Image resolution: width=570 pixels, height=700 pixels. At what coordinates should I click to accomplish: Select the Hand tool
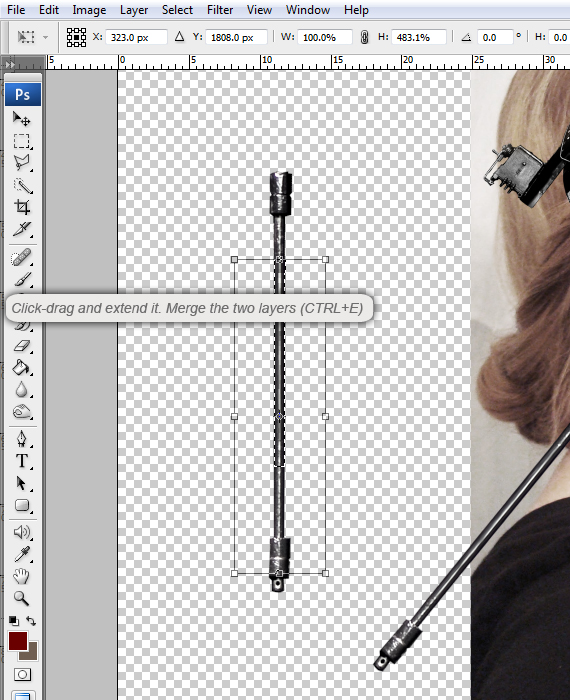coord(21,576)
